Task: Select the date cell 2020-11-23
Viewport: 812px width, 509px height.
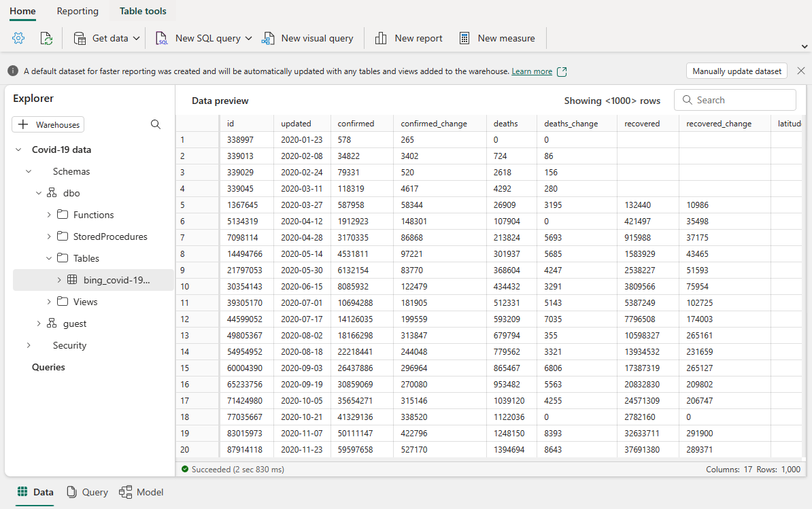Action: point(302,449)
